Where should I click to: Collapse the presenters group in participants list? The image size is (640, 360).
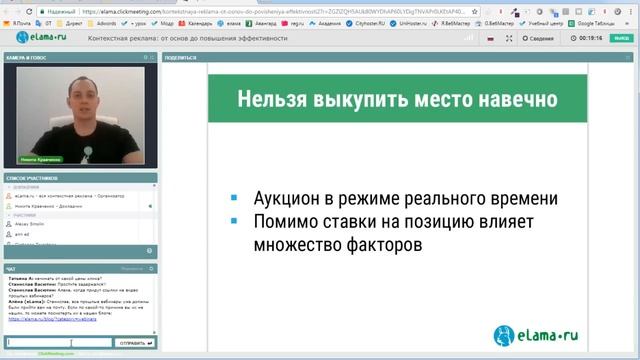[9, 187]
